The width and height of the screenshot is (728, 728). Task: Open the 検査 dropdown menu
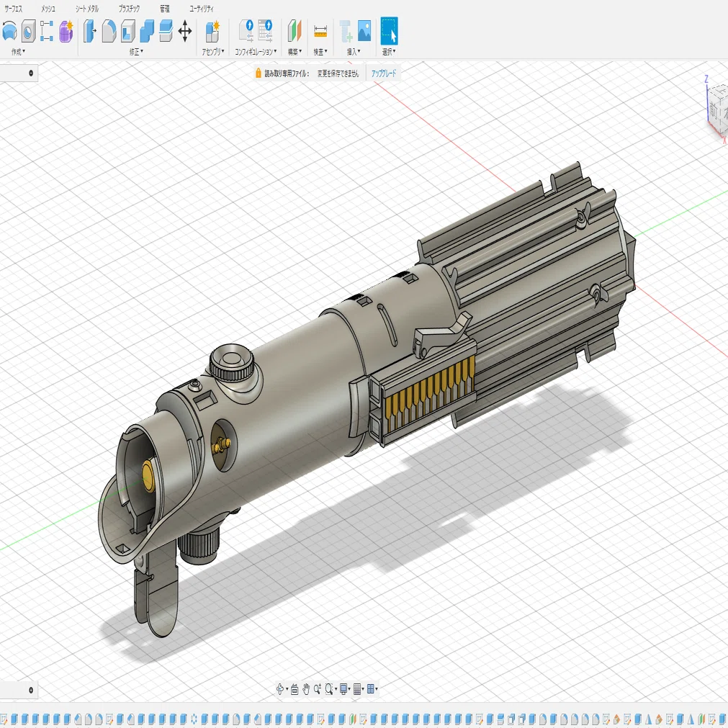[320, 52]
